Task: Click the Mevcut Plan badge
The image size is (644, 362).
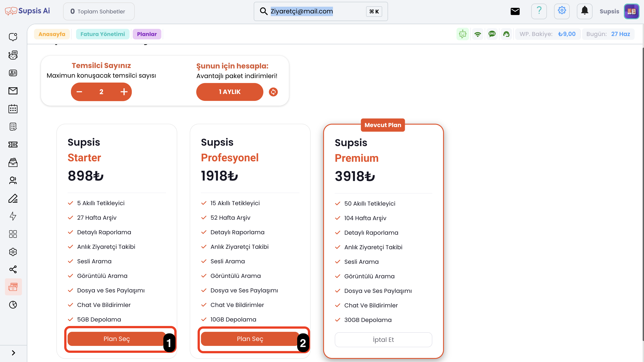Action: pyautogui.click(x=383, y=125)
